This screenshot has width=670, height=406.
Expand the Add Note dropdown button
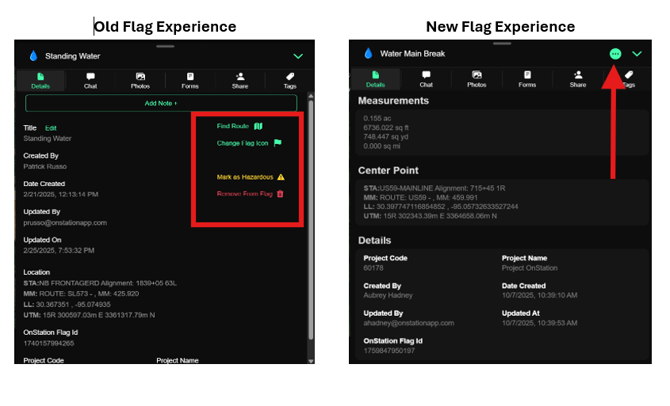point(161,103)
